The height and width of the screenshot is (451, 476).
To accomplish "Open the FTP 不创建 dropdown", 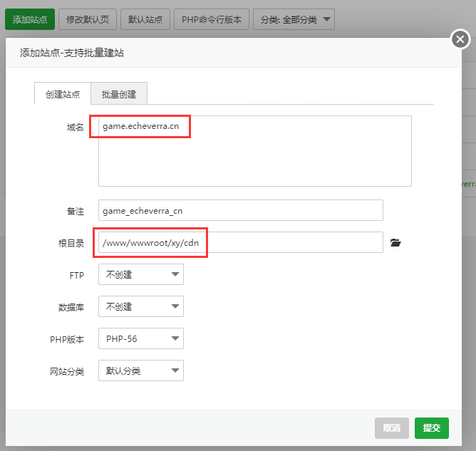I will [141, 274].
